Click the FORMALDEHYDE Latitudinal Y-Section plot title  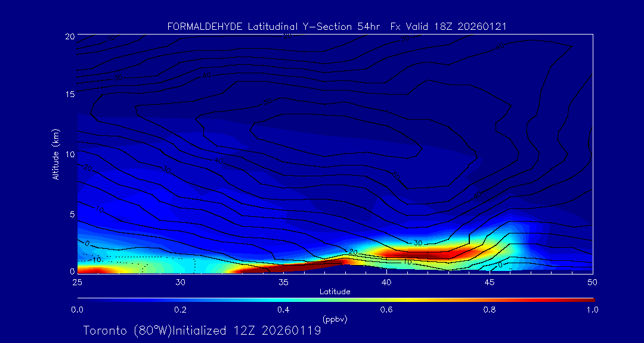tap(337, 27)
